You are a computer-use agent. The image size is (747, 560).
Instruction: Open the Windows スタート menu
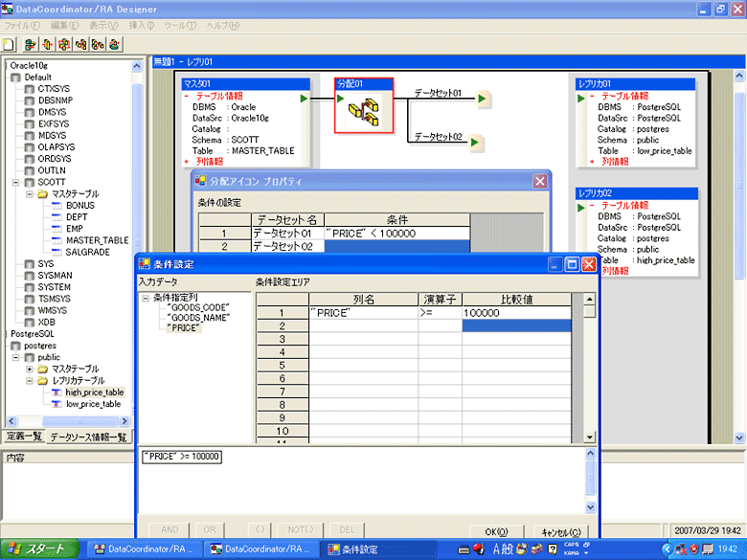(x=37, y=549)
